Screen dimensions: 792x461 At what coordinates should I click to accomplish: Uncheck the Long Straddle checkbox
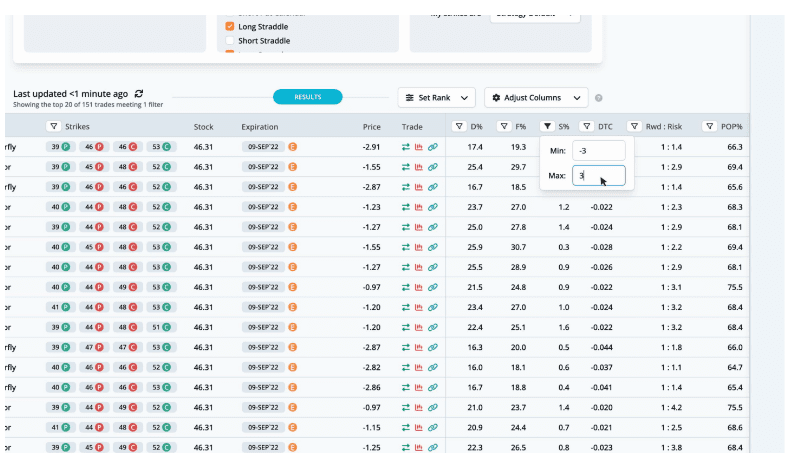pyautogui.click(x=230, y=27)
